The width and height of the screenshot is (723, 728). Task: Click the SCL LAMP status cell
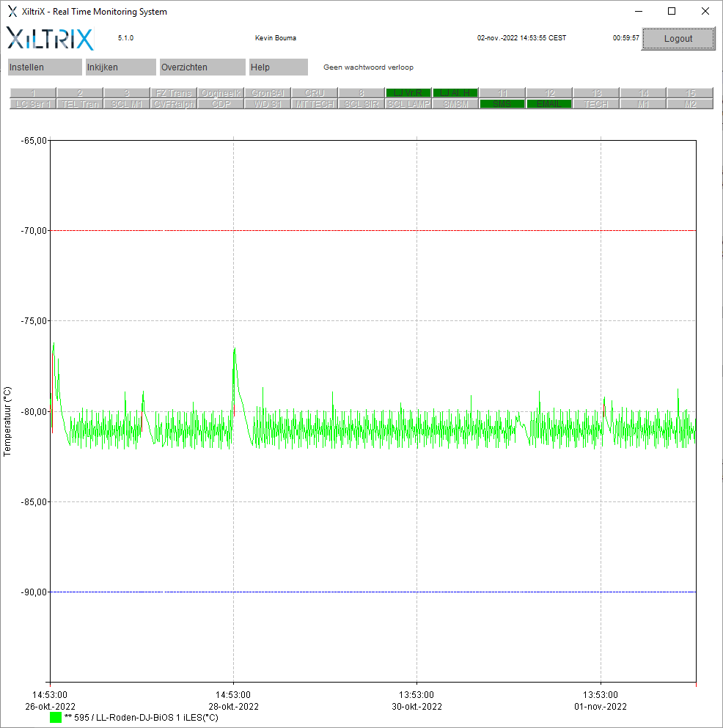point(408,104)
